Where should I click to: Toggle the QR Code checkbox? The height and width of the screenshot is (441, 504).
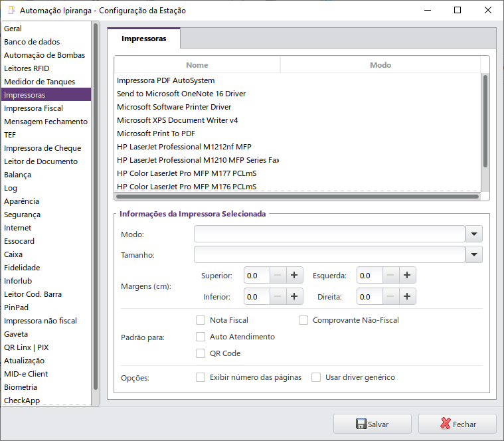[201, 353]
